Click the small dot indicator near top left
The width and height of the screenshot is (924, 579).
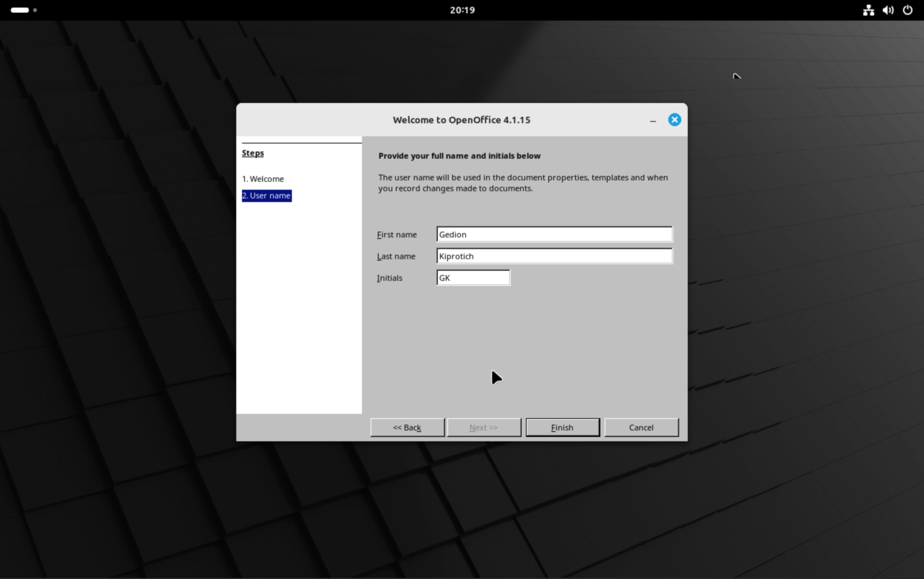point(35,10)
